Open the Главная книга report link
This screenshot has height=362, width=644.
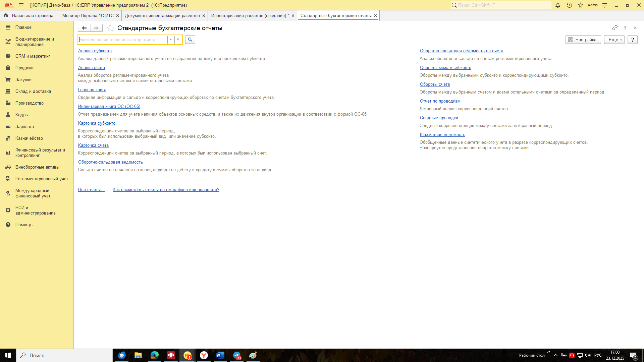point(92,89)
